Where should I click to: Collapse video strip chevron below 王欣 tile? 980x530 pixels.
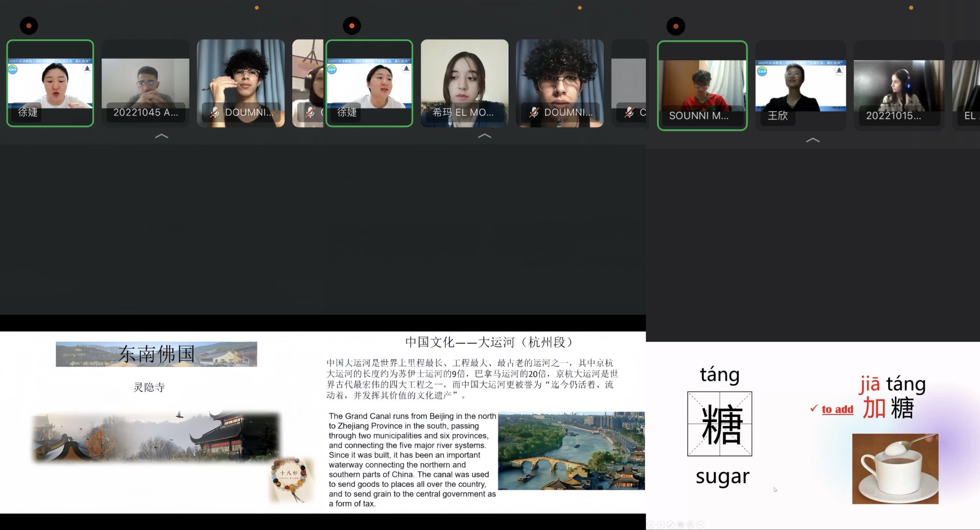[813, 140]
